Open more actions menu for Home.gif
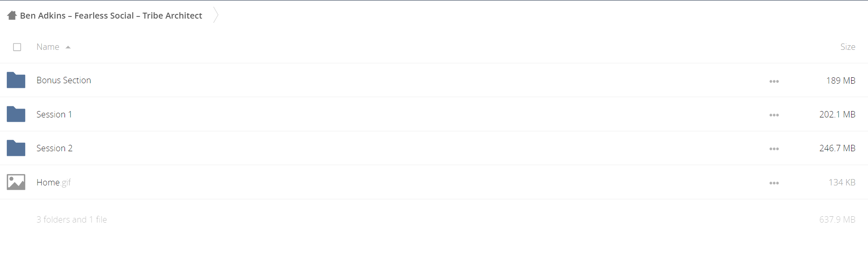868x253 pixels. click(x=774, y=183)
